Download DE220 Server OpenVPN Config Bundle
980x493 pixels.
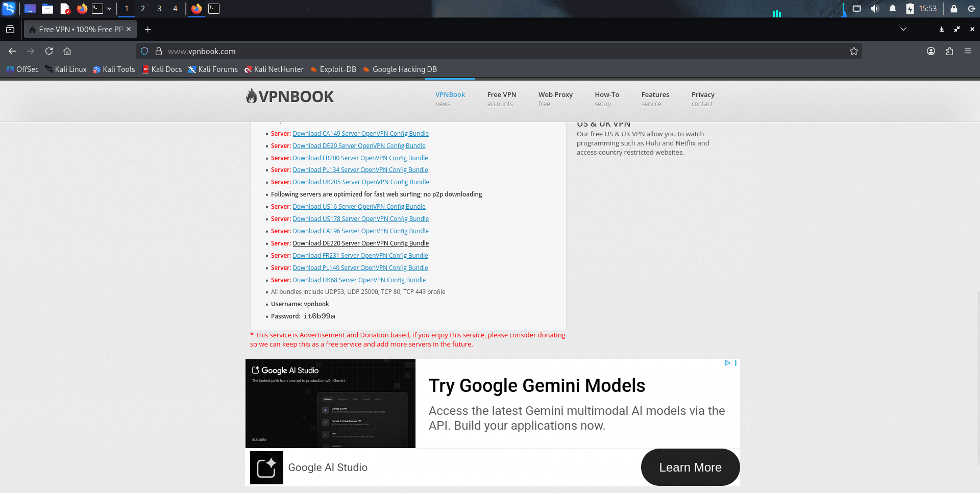(x=361, y=243)
